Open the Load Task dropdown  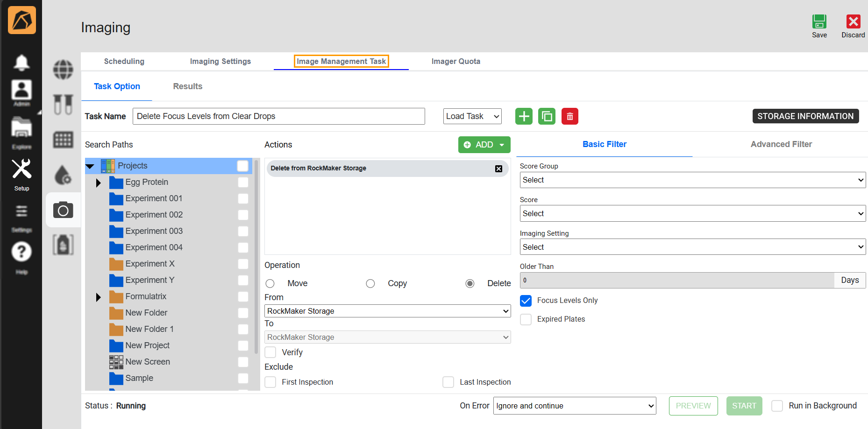[472, 116]
